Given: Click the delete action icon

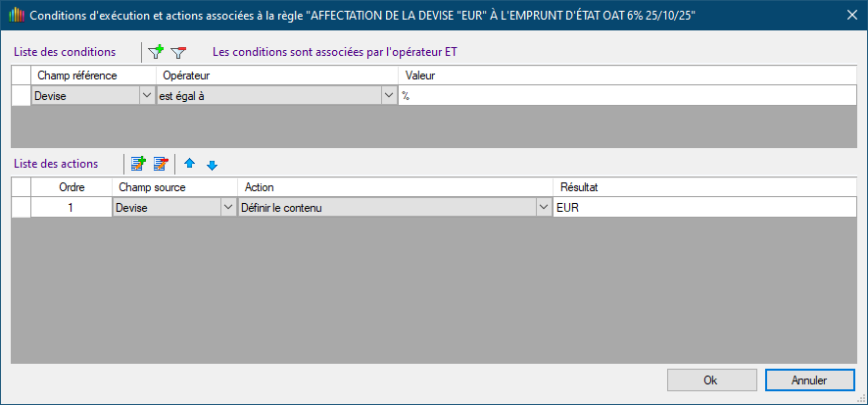Looking at the screenshot, I should (x=161, y=164).
